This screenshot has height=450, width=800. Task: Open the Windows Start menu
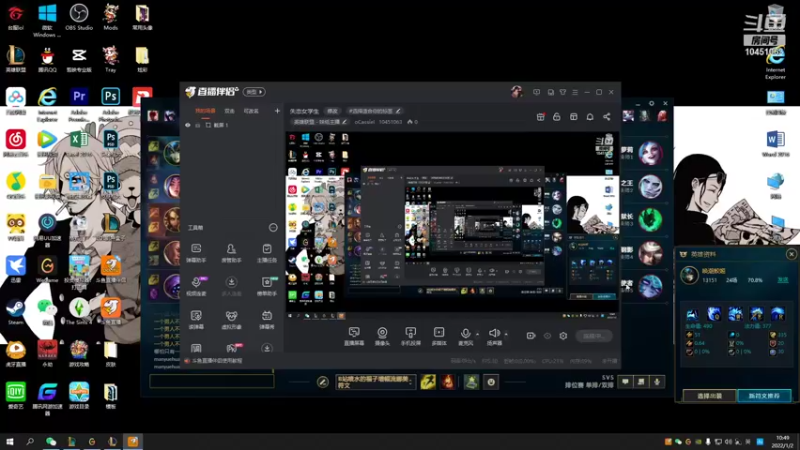9,442
